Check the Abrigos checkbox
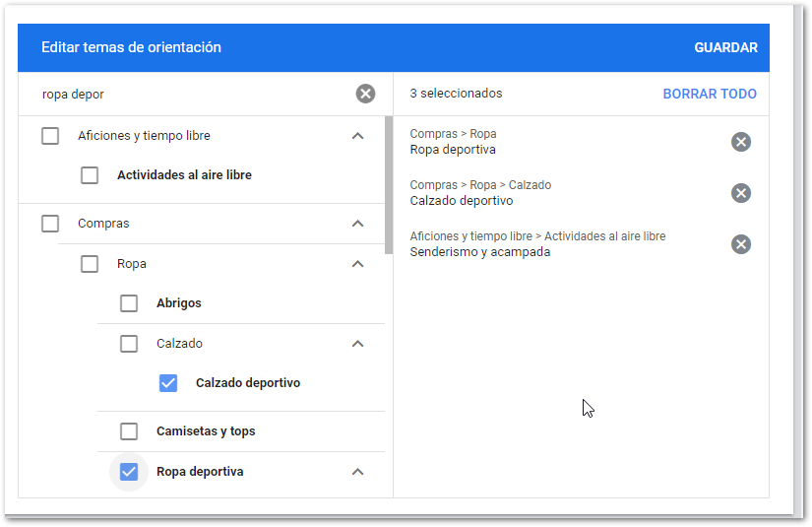 coord(129,303)
